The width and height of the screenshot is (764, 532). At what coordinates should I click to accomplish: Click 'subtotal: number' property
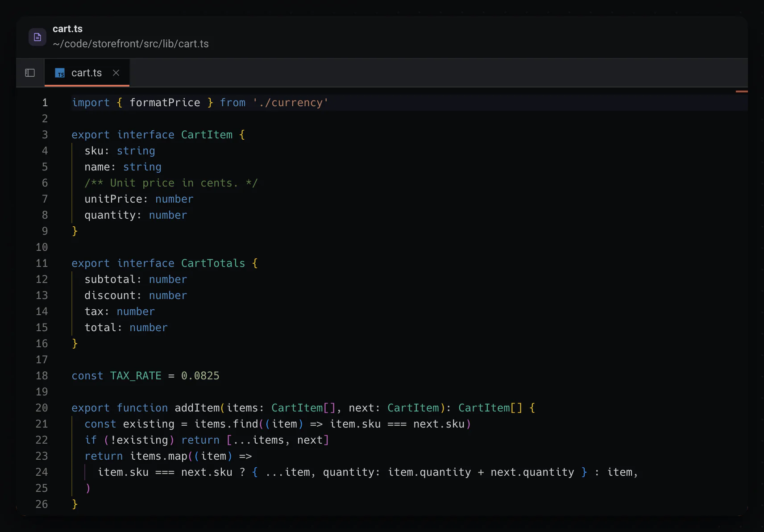[136, 279]
